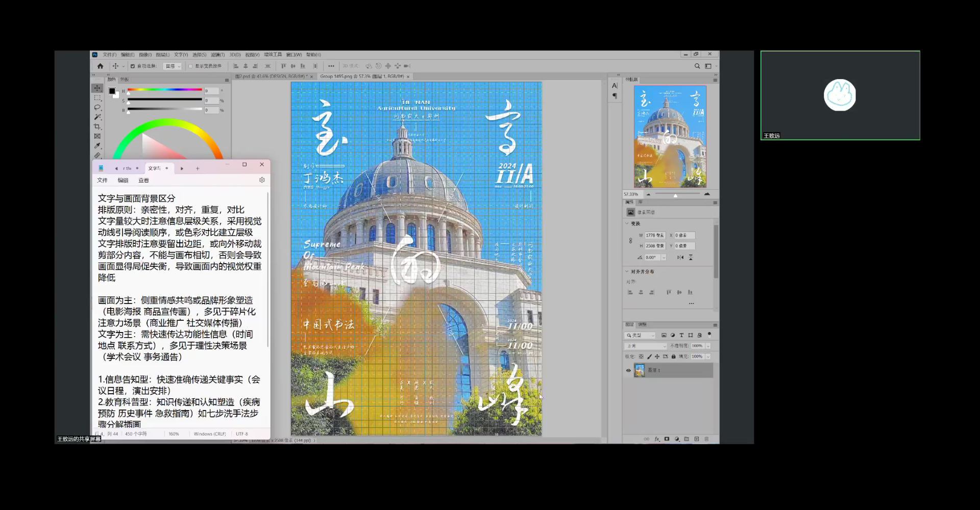980x510 pixels.
Task: Lock position icon in Layers panel
Action: pyautogui.click(x=657, y=356)
